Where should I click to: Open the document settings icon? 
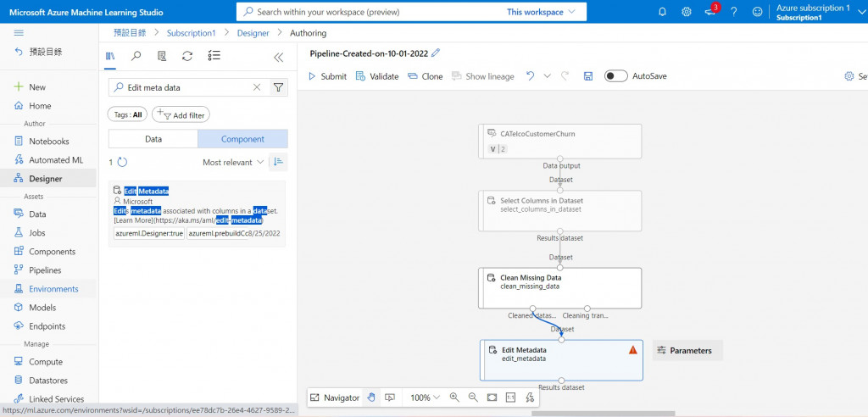point(162,56)
